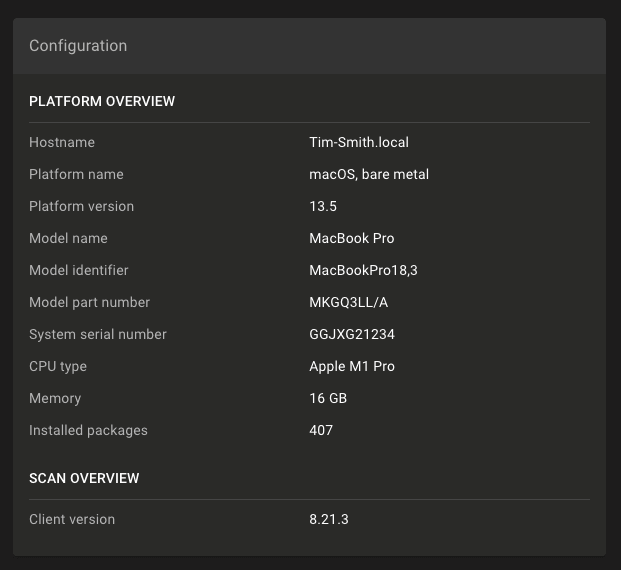621x570 pixels.
Task: Select the installed packages count 407
Action: click(x=321, y=430)
